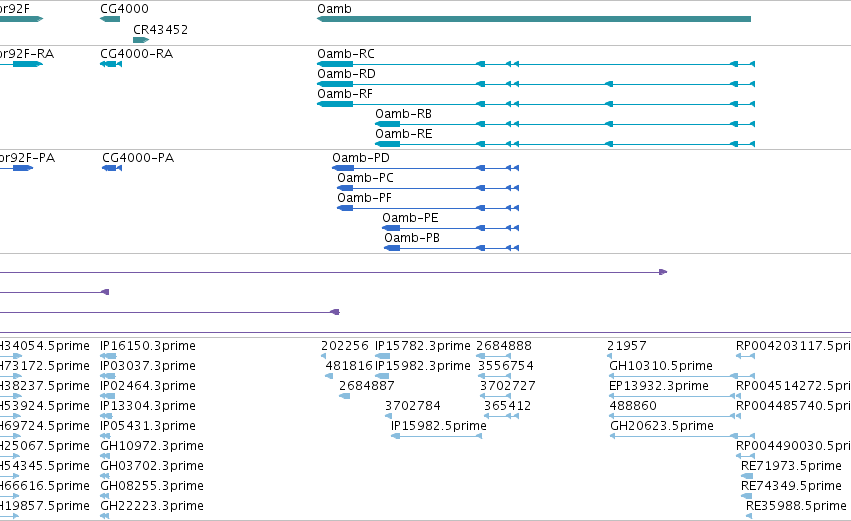
Task: Click feature label 3556754
Action: point(506,366)
